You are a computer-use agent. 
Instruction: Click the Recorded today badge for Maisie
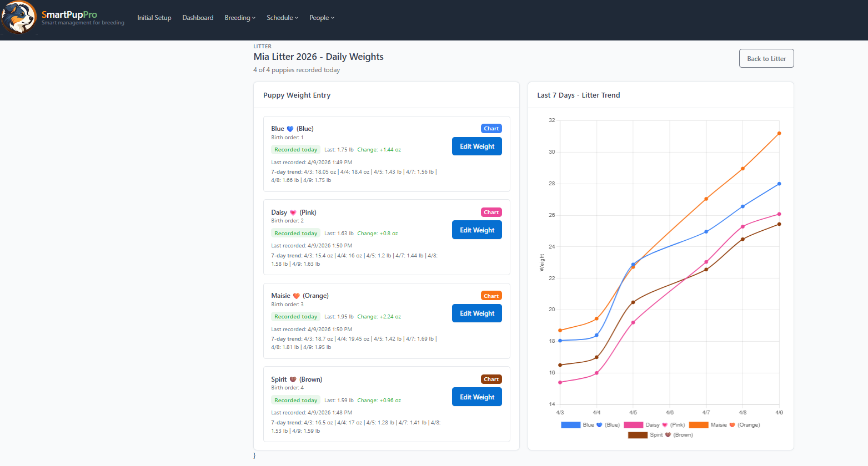pos(295,316)
